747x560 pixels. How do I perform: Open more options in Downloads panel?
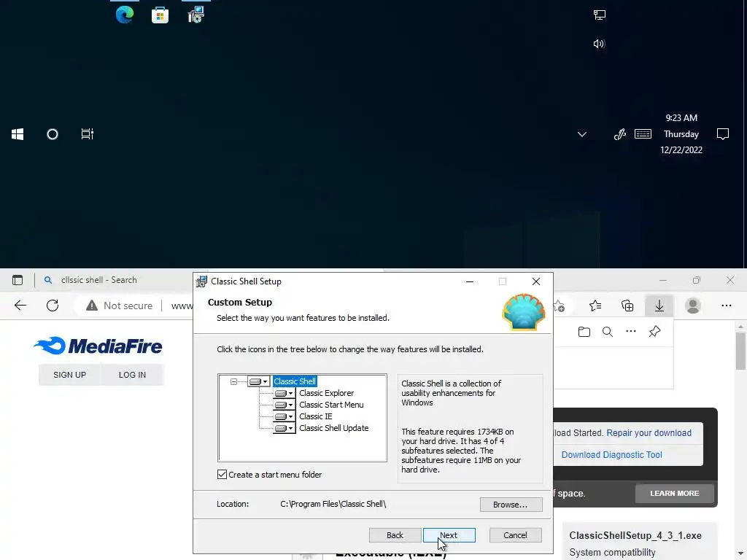pyautogui.click(x=631, y=332)
